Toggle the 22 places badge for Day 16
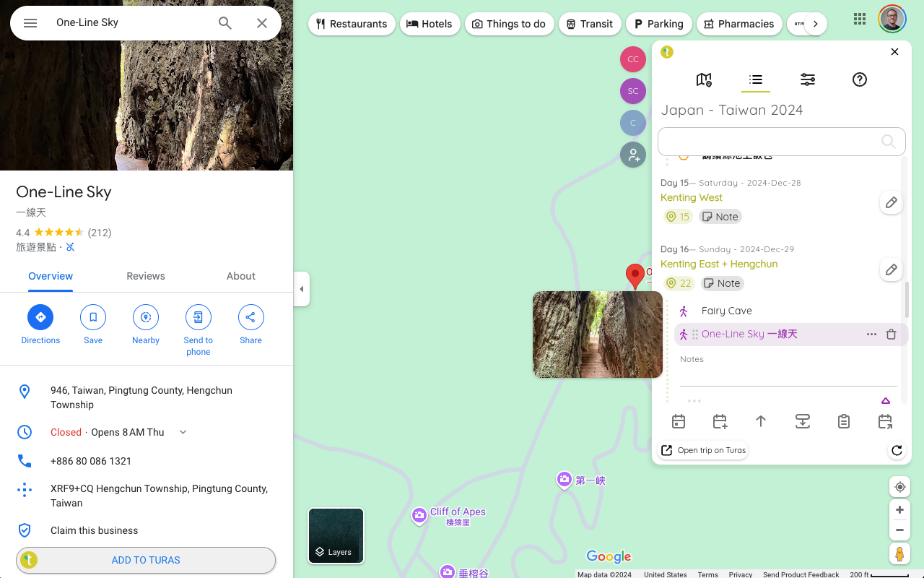 [679, 283]
